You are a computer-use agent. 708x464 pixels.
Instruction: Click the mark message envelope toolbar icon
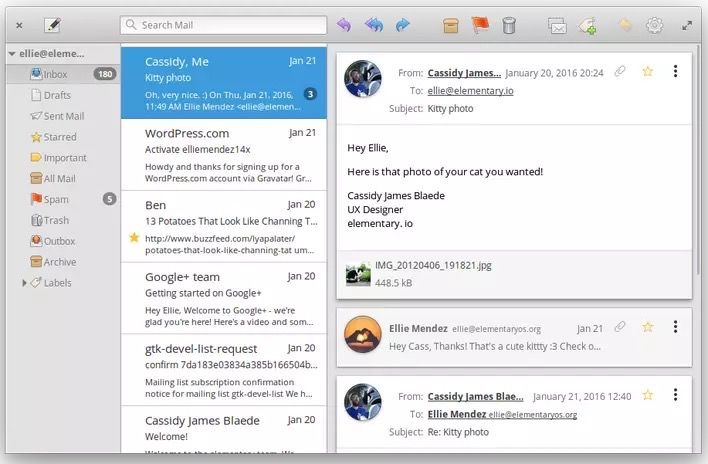(557, 26)
